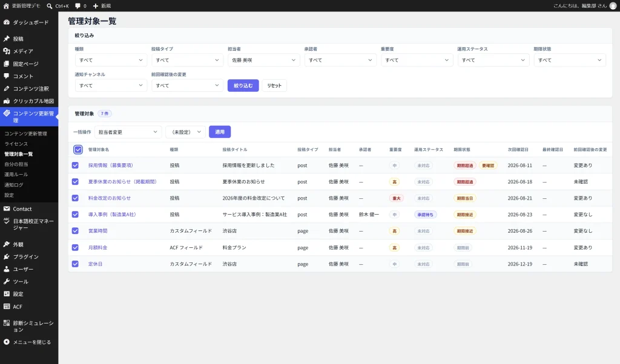Image resolution: width=620 pixels, height=364 pixels.
Task: Click the 期限当日 deadline badge
Action: click(464, 198)
